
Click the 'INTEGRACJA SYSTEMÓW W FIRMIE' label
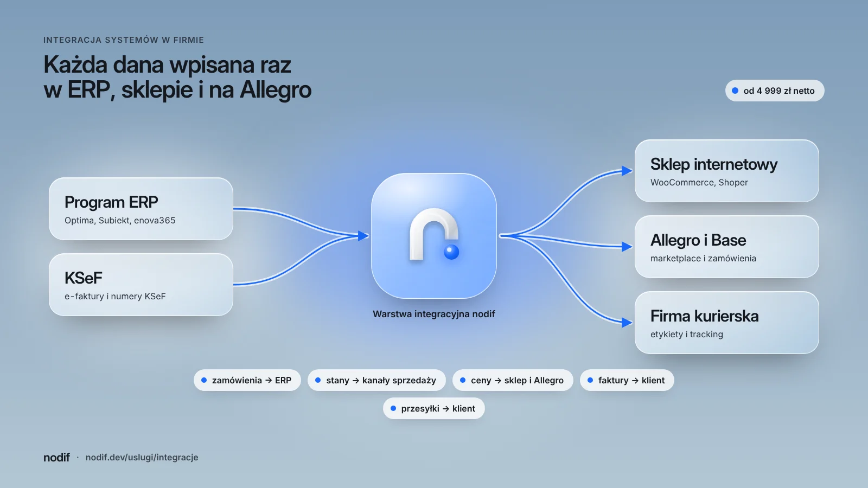click(124, 40)
